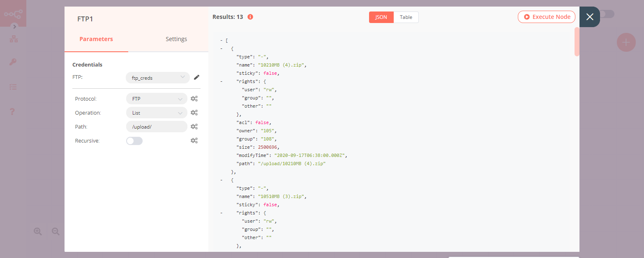Click the results info icon
The width and height of the screenshot is (644, 258).
click(250, 17)
